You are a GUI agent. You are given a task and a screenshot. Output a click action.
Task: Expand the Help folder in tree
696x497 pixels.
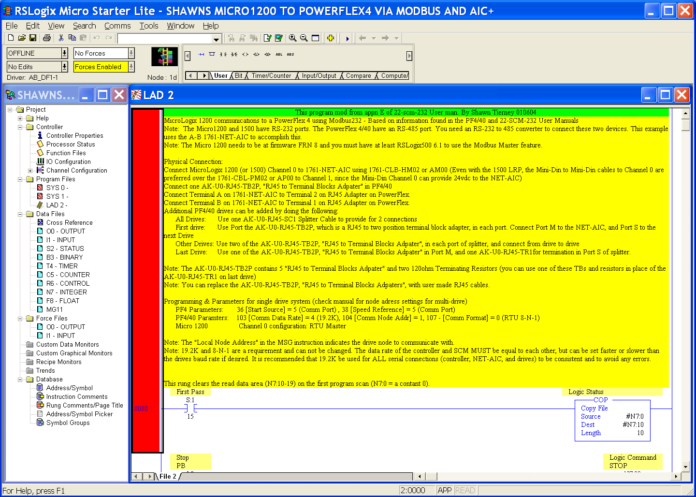tap(20, 118)
